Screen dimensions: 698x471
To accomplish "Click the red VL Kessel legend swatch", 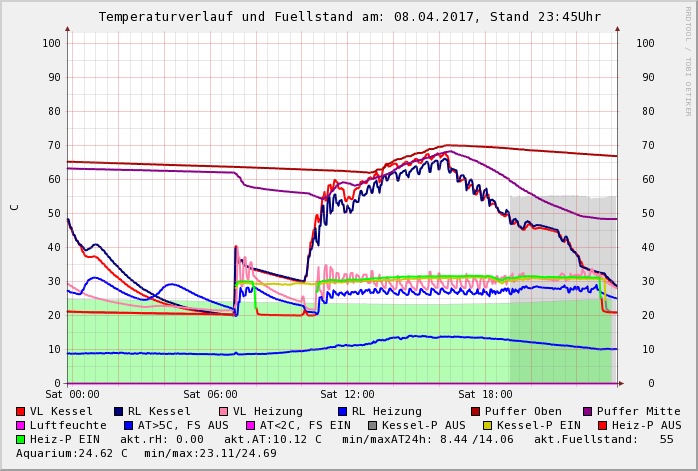I will coord(21,411).
